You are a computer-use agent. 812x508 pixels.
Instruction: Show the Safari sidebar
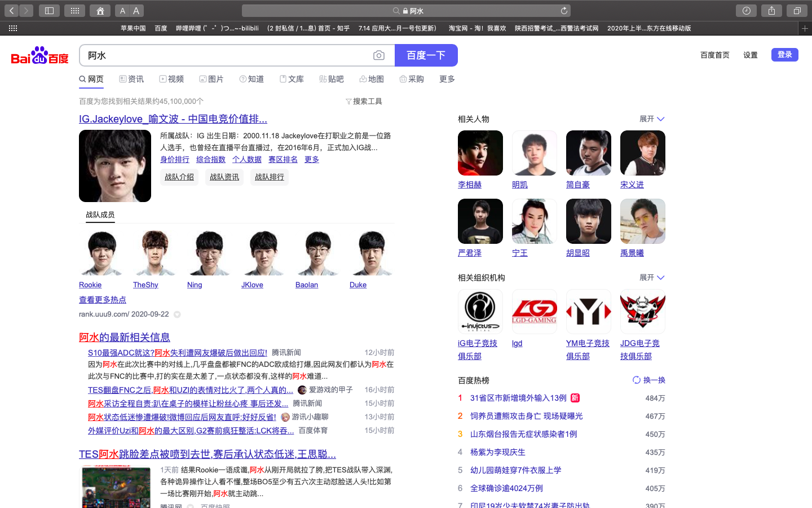[49, 11]
